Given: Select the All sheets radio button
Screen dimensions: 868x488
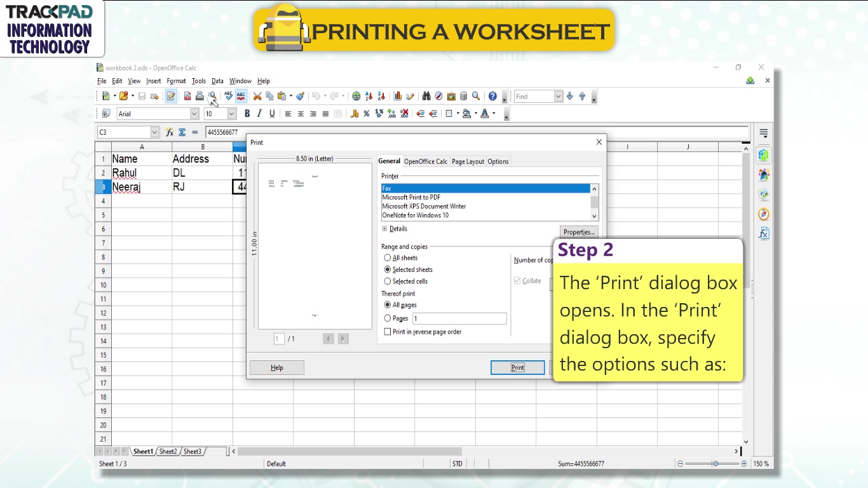Looking at the screenshot, I should tap(388, 258).
